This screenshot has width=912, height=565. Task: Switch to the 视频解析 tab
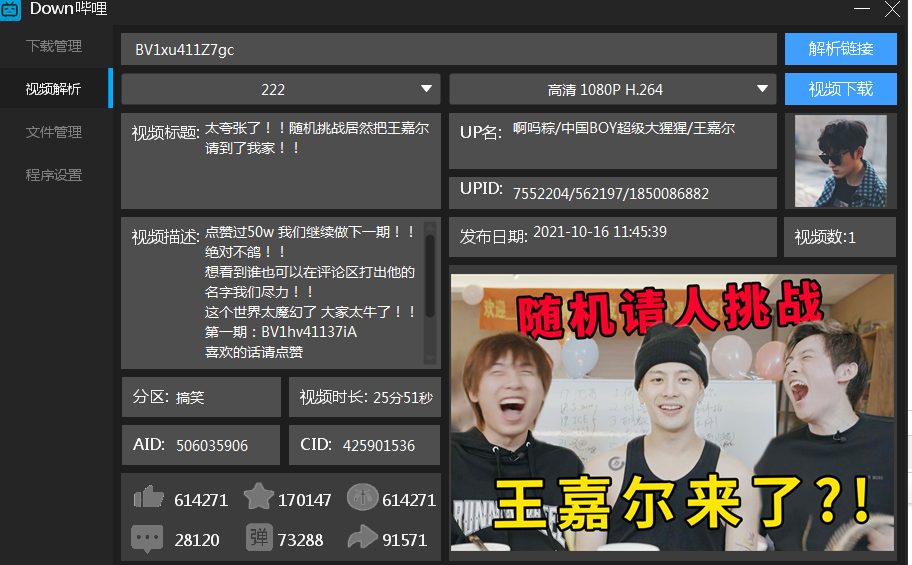click(x=54, y=89)
